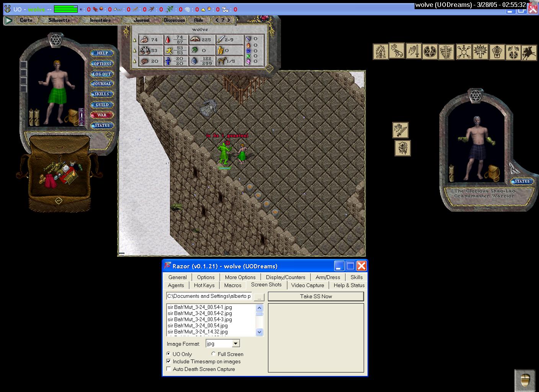Cast Dispel Evil broken pentagram spell icon
Image resolution: width=539 pixels, height=392 pixels.
430,52
